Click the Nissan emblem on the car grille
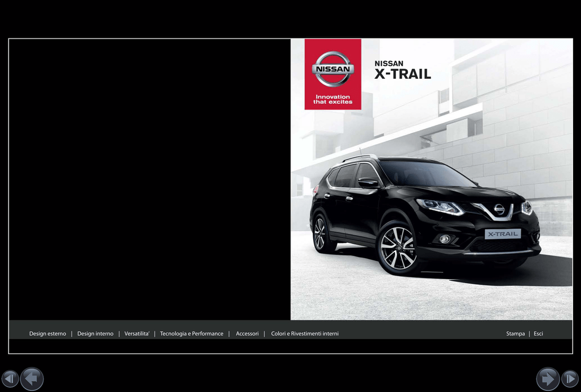Screen dimensions: 581x392 [x=499, y=209]
